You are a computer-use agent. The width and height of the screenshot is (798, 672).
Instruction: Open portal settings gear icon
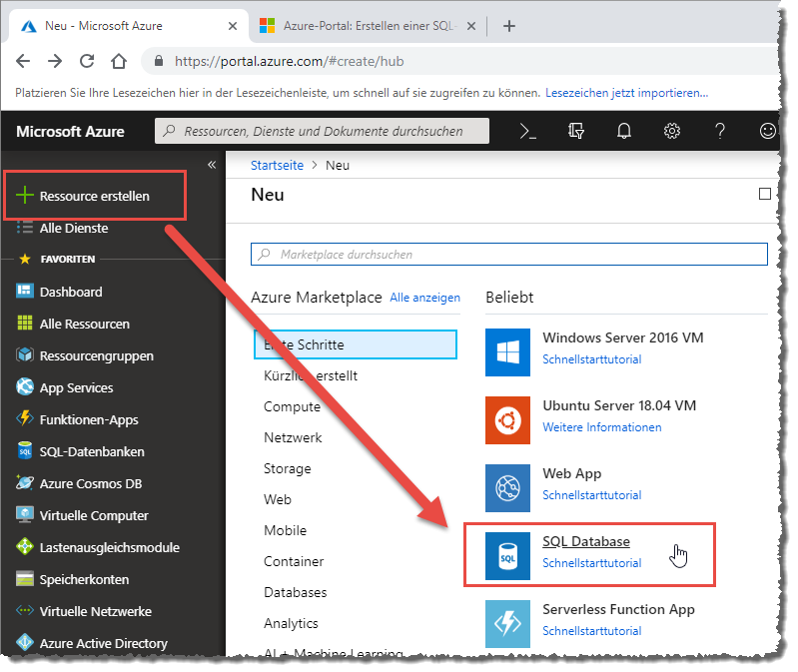click(x=672, y=131)
